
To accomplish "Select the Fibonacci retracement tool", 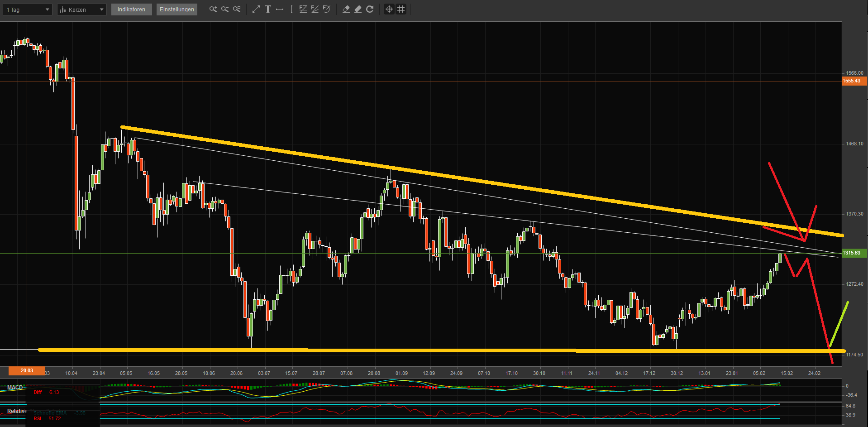I will point(303,9).
